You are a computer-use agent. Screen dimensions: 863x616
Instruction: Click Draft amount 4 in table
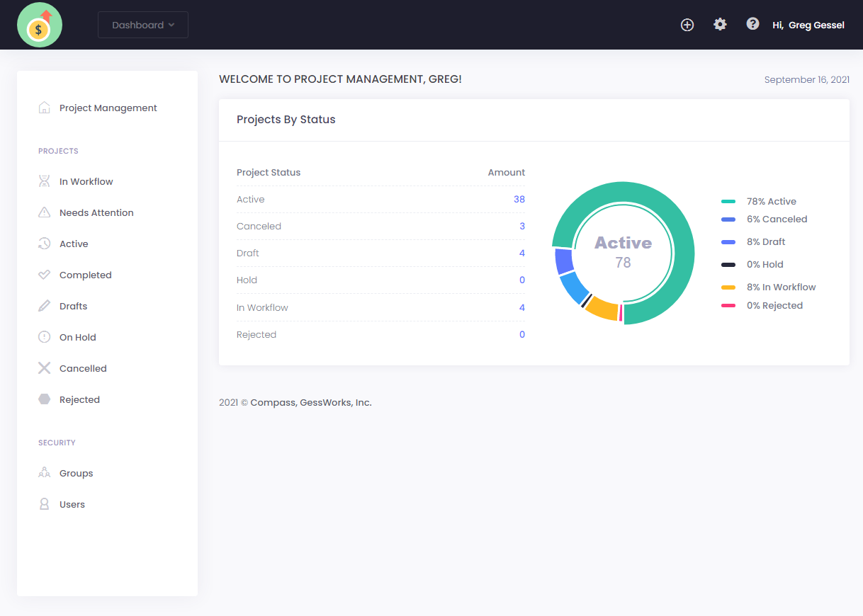pos(522,253)
